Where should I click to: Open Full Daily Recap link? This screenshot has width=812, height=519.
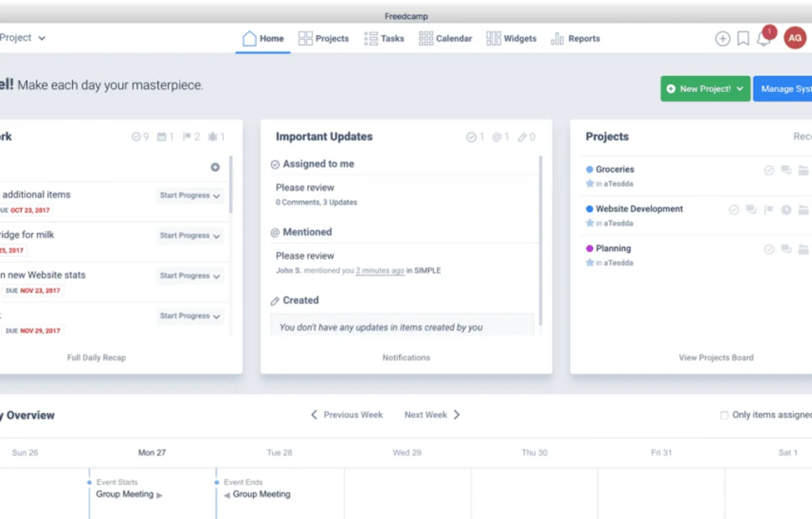96,357
